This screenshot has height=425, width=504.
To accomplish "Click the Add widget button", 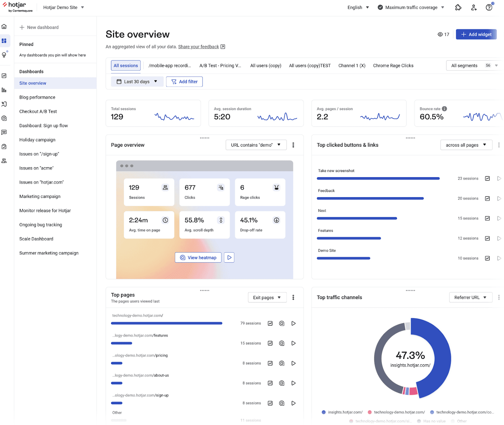I will [x=476, y=34].
